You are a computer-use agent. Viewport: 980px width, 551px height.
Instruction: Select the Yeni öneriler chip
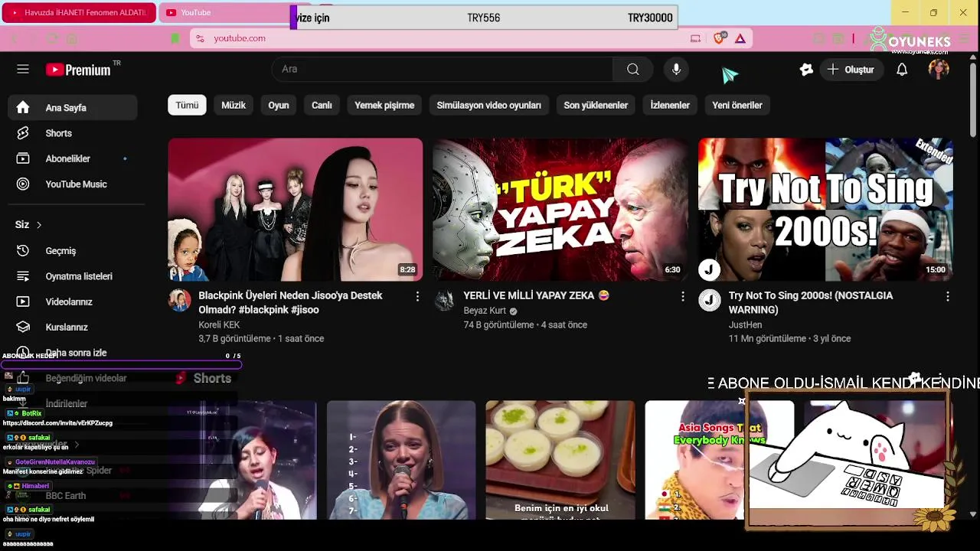pos(737,106)
